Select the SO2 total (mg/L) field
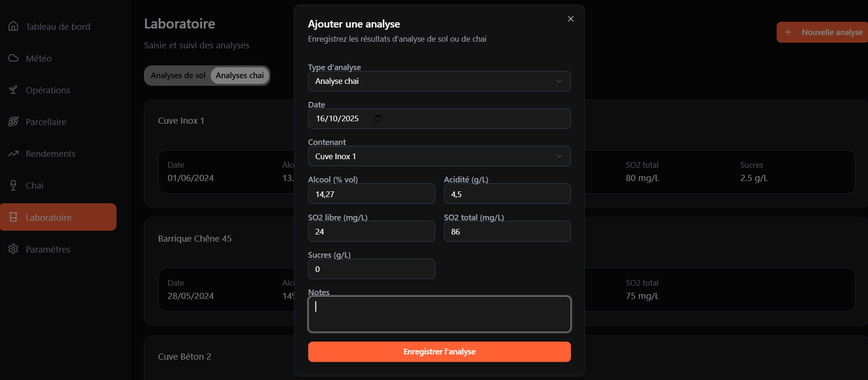The height and width of the screenshot is (380, 868). pos(507,232)
